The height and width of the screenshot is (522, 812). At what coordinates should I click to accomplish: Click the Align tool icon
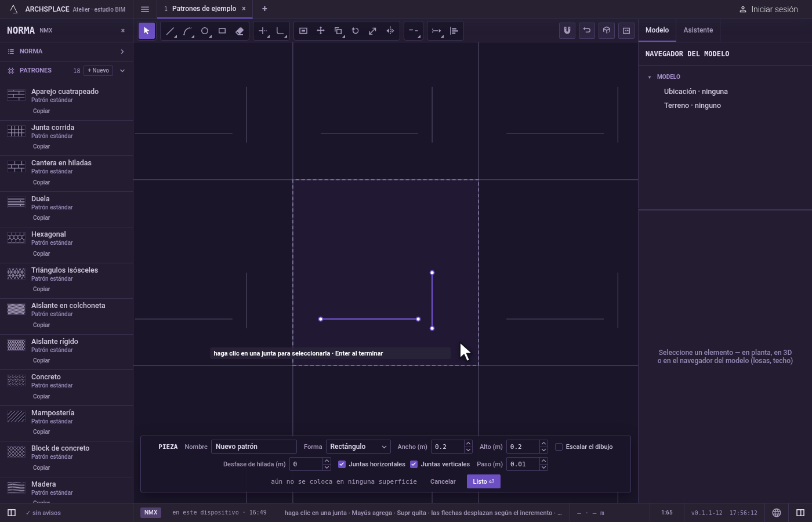(x=454, y=31)
